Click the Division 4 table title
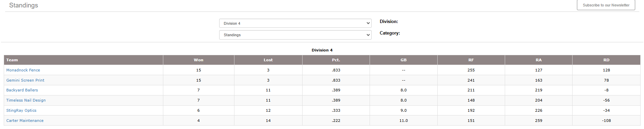 click(322, 50)
